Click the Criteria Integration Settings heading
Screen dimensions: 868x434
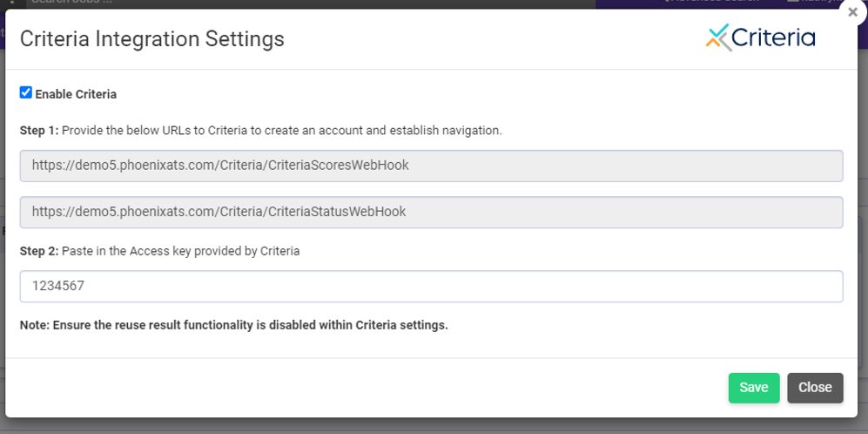coord(152,39)
